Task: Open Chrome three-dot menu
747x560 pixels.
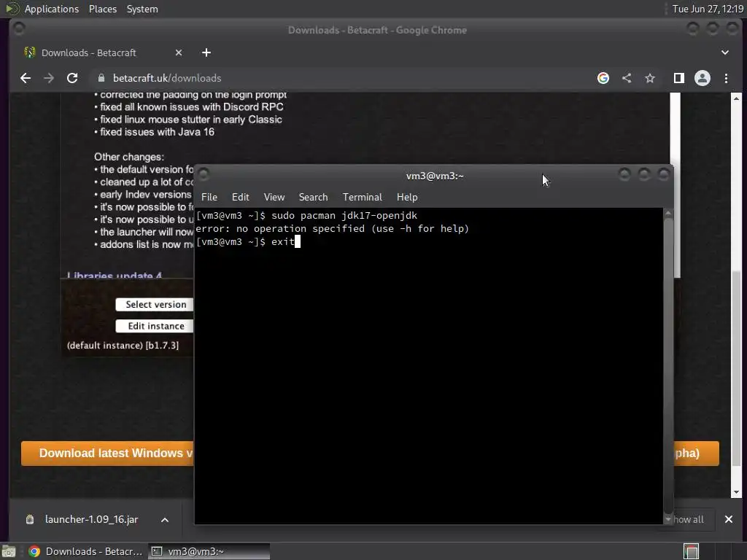Action: tap(726, 78)
